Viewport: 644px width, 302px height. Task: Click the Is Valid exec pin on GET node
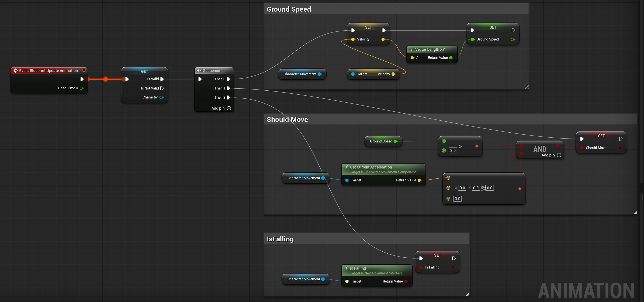[x=162, y=79]
